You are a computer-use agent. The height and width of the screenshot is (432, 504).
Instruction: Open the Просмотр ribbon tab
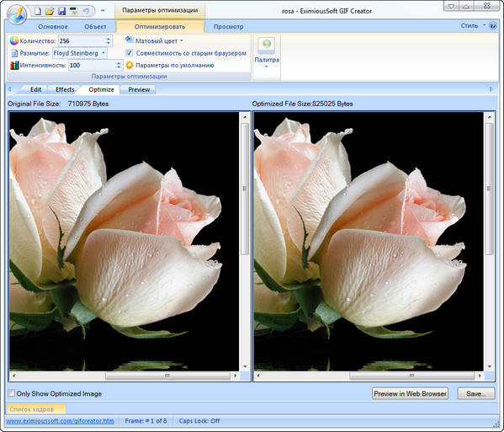point(229,27)
